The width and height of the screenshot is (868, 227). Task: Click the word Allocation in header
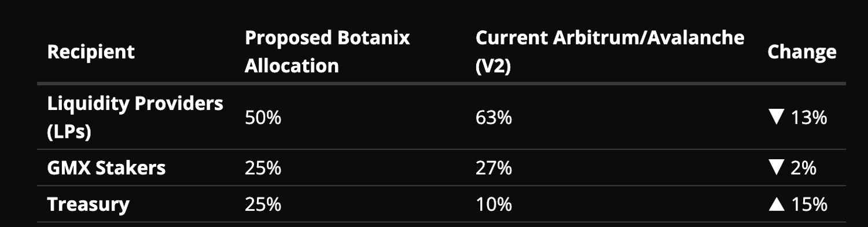point(292,65)
